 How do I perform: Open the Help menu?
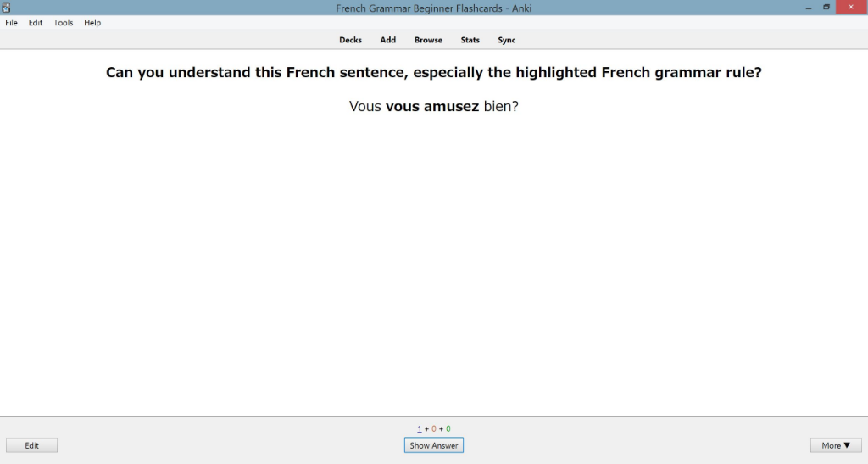point(92,23)
